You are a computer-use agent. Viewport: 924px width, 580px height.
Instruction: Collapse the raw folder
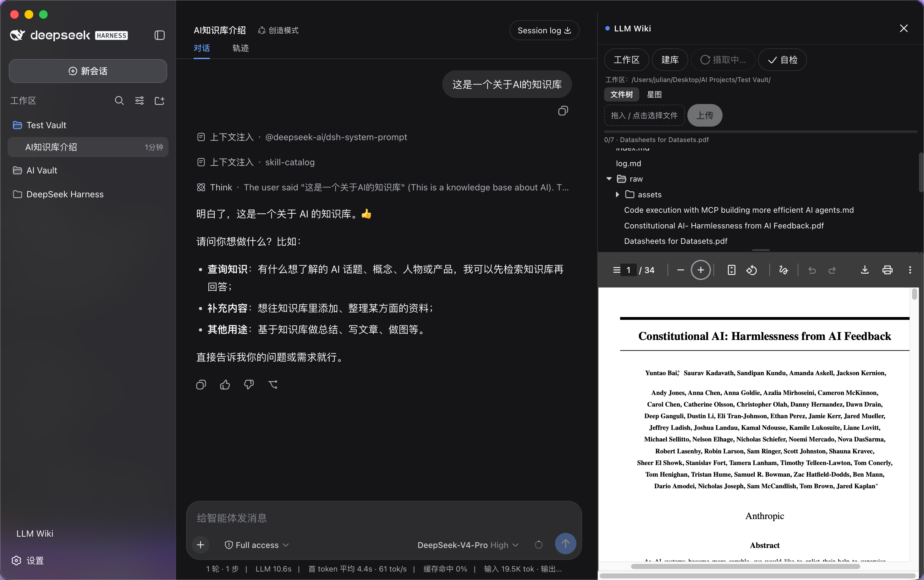point(609,179)
